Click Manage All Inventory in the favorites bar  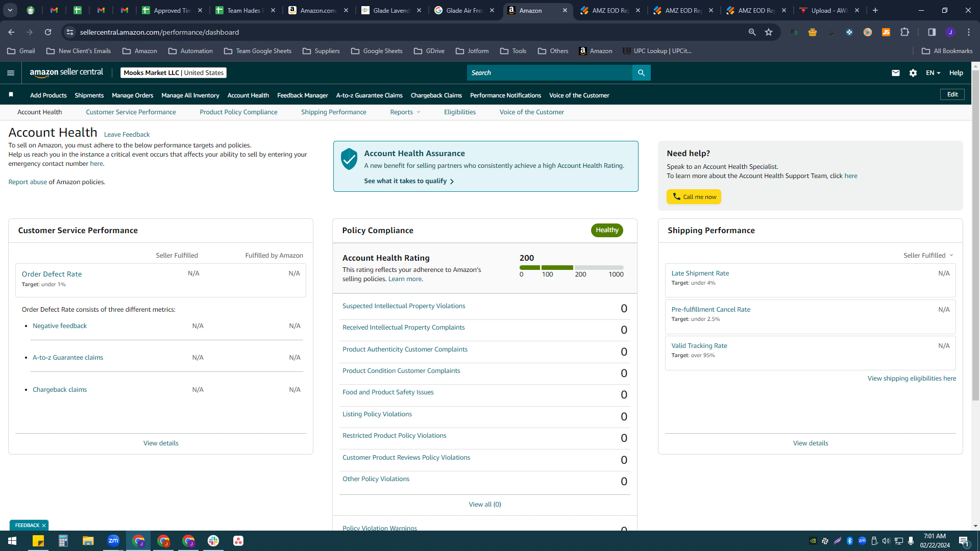190,95
